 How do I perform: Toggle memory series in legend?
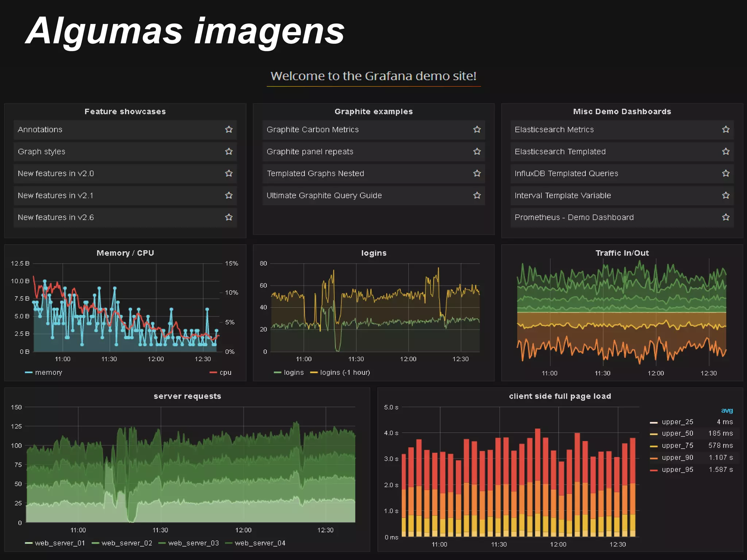pyautogui.click(x=48, y=373)
